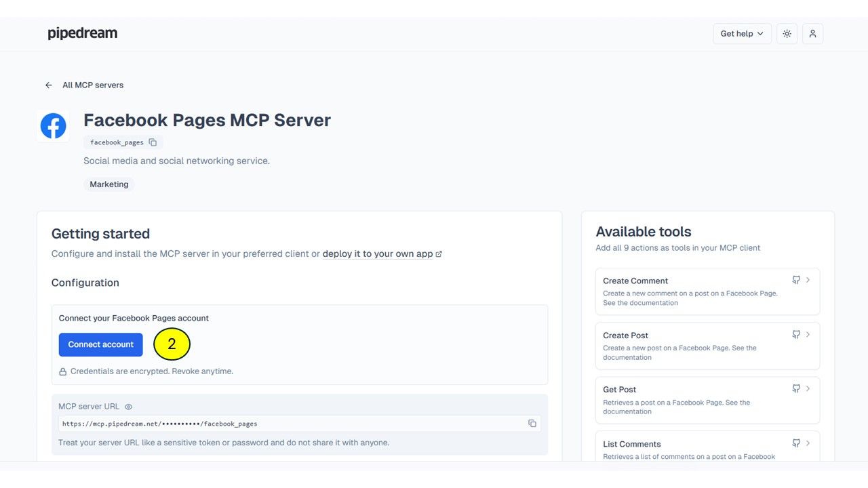Click the 'MCP server URL' label
The height and width of the screenshot is (488, 868).
pyautogui.click(x=89, y=407)
